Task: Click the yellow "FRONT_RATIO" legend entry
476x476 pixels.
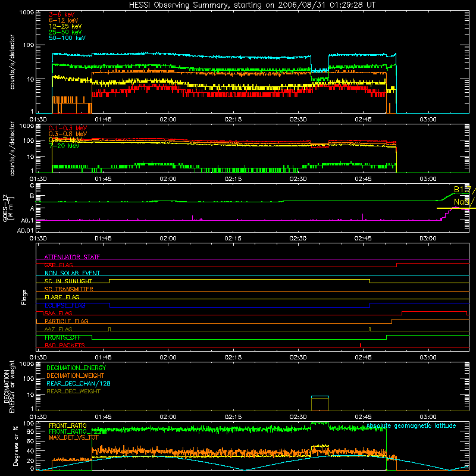Action: pyautogui.click(x=68, y=425)
